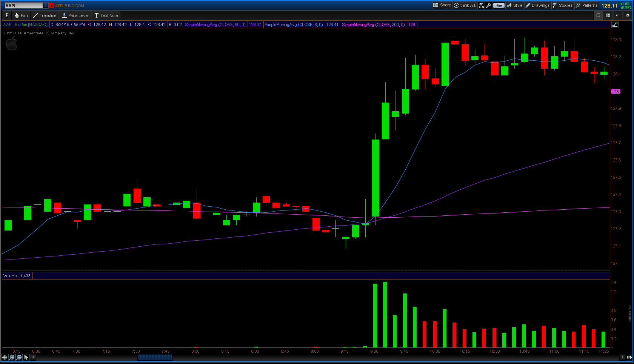Open the Studies menu
Screen dimensions: 634x364
pyautogui.click(x=563, y=5)
